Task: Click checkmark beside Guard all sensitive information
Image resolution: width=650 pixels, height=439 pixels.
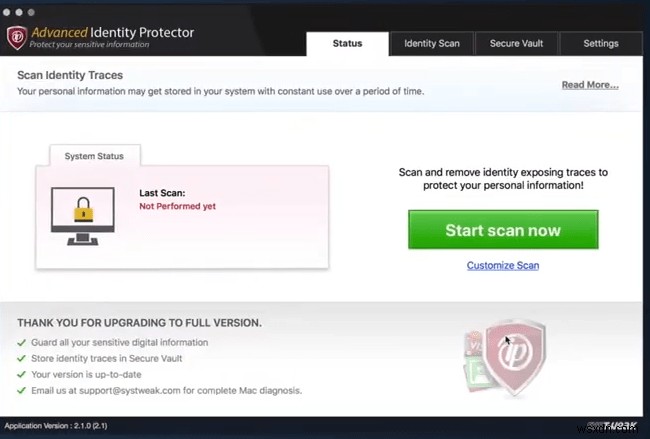Action: point(22,342)
